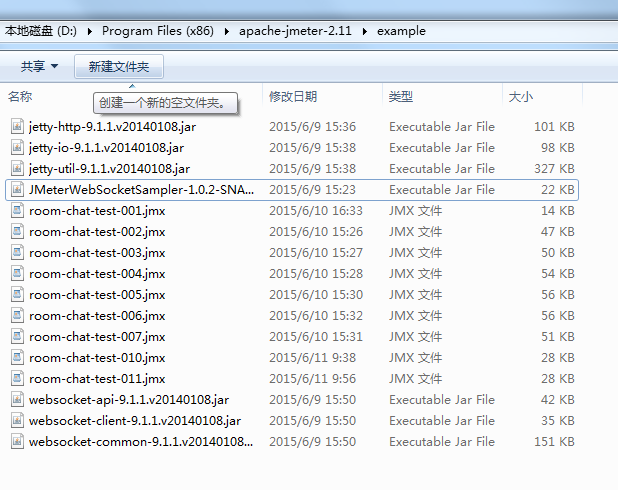Click the size value 47 KB
Viewport: 618px width, 490px height.
tap(558, 232)
